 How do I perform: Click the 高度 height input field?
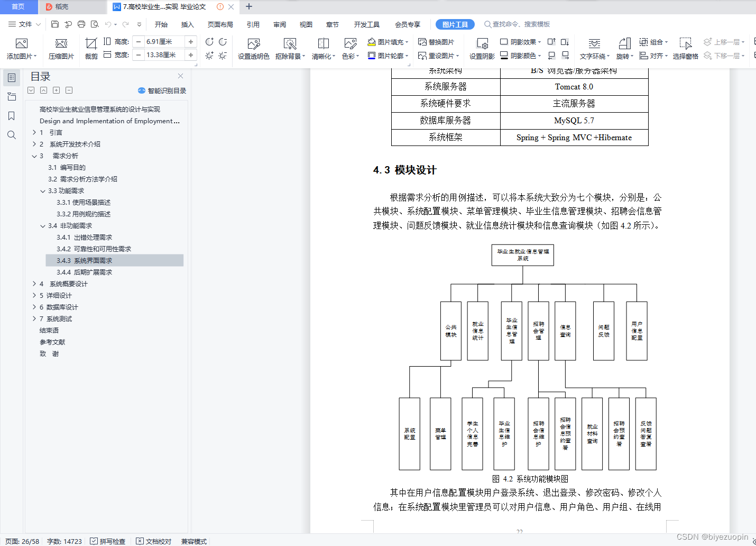click(164, 41)
